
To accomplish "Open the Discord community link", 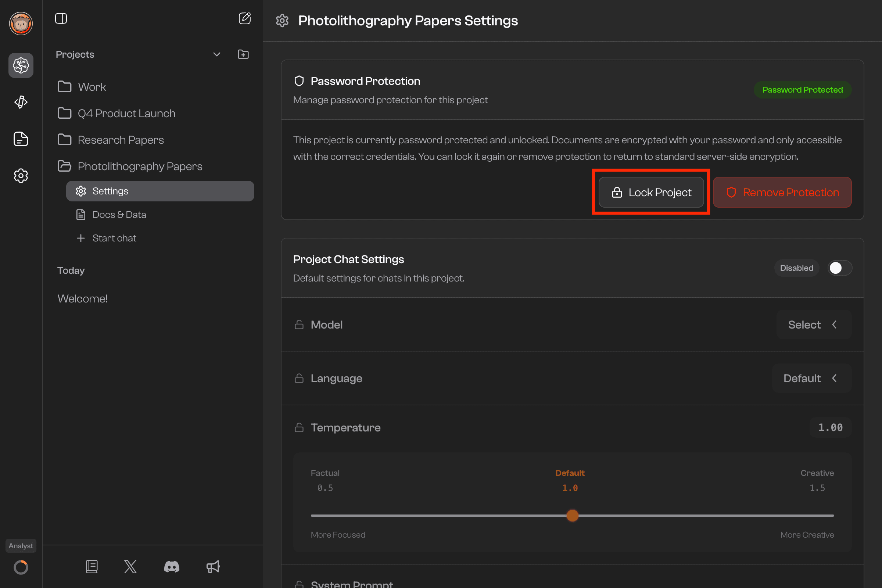I will pyautogui.click(x=172, y=567).
